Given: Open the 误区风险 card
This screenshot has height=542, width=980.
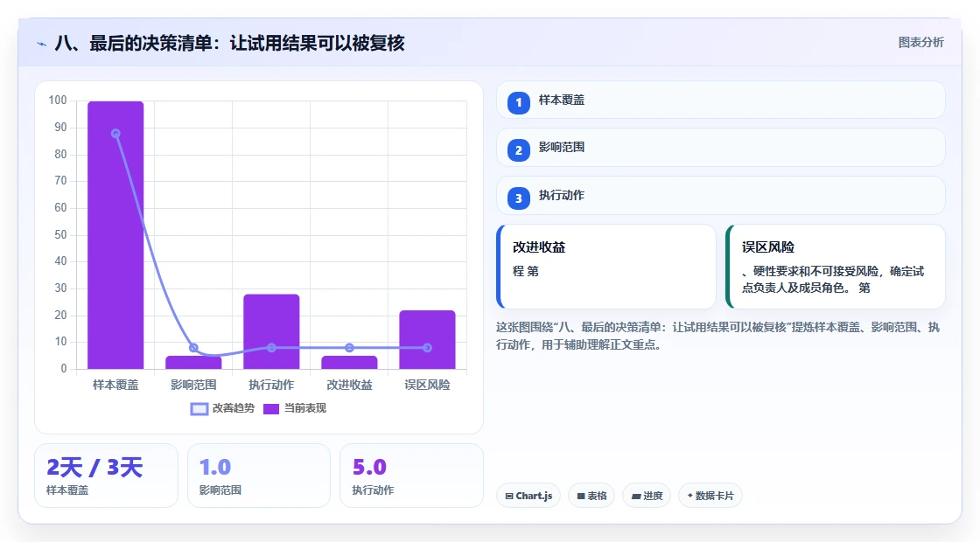Looking at the screenshot, I should pos(836,267).
